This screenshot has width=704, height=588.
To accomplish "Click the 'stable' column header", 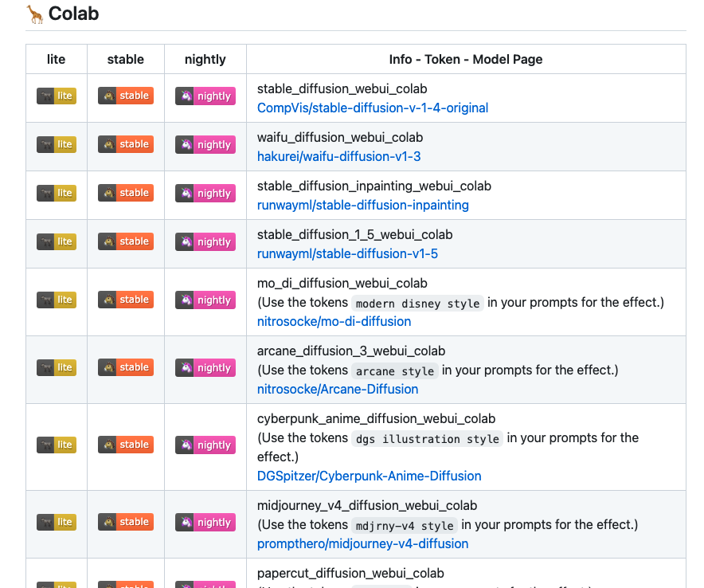I will (x=126, y=59).
